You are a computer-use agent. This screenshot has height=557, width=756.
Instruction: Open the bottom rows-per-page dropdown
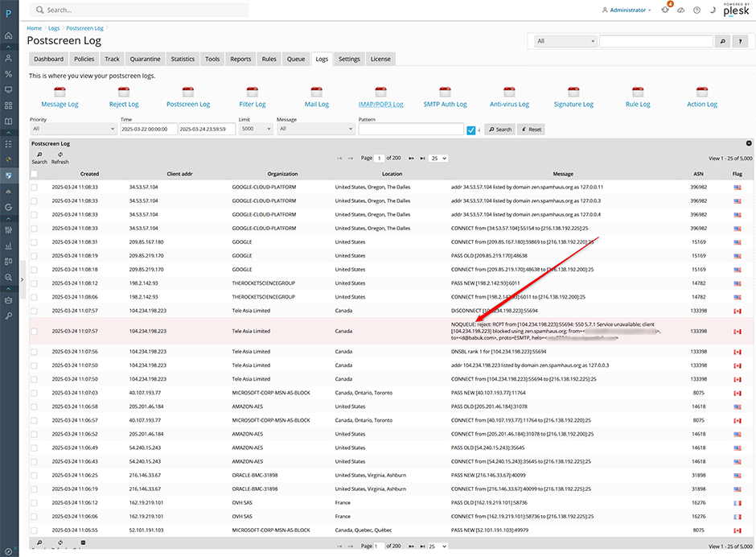click(438, 546)
